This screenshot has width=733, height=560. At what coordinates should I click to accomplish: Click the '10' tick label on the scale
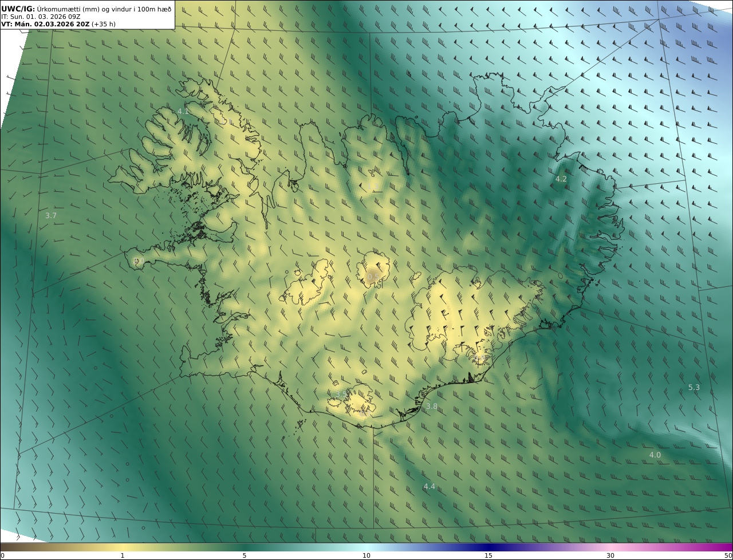tap(366, 555)
